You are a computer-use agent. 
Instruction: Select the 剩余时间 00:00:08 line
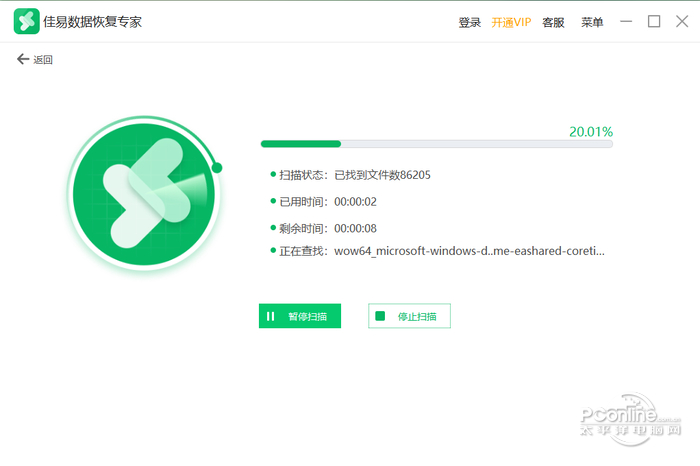(x=324, y=229)
